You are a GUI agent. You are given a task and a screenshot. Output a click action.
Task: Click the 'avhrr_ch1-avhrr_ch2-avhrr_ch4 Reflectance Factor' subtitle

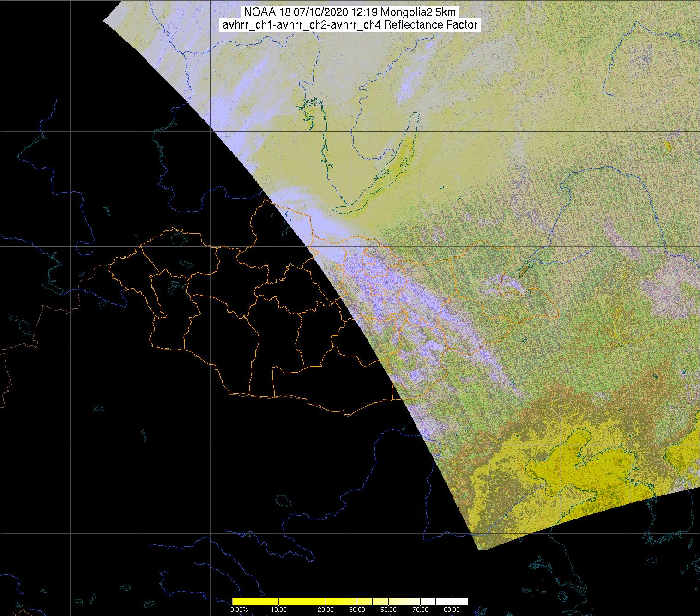[350, 25]
